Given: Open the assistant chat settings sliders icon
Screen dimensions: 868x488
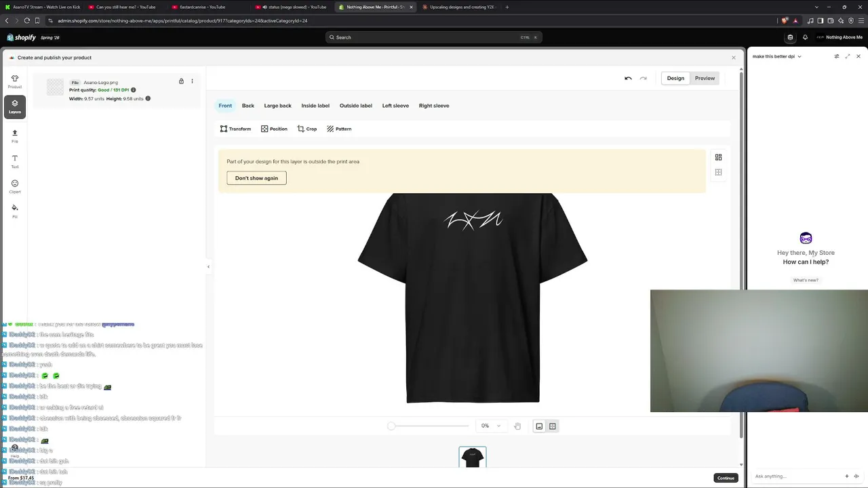Looking at the screenshot, I should click(x=837, y=56).
